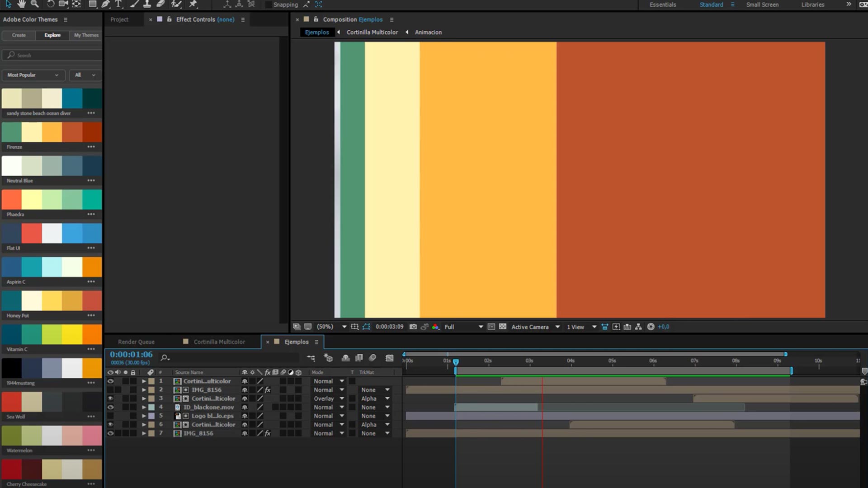Hide the ID_blackone.mov layer

tap(110, 407)
